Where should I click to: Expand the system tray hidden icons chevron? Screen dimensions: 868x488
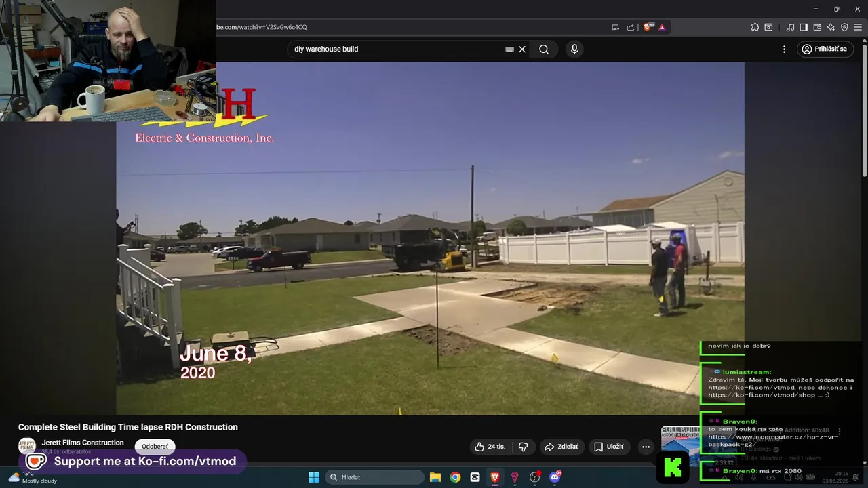[x=724, y=477]
